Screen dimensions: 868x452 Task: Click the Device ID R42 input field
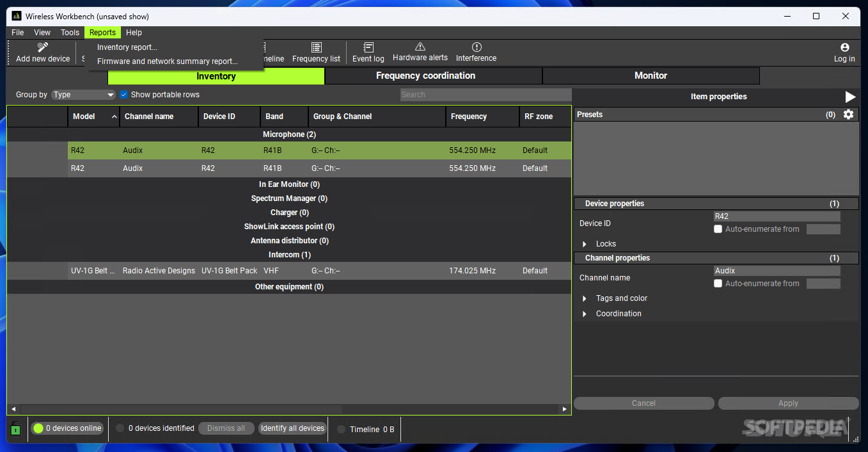click(x=777, y=216)
